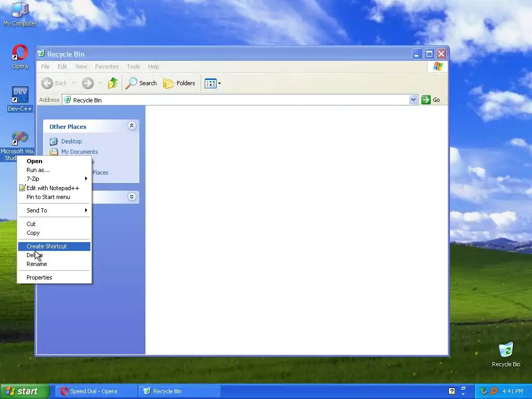Select the Recycle Bin desktop icon
532x399 pixels.
pos(506,355)
